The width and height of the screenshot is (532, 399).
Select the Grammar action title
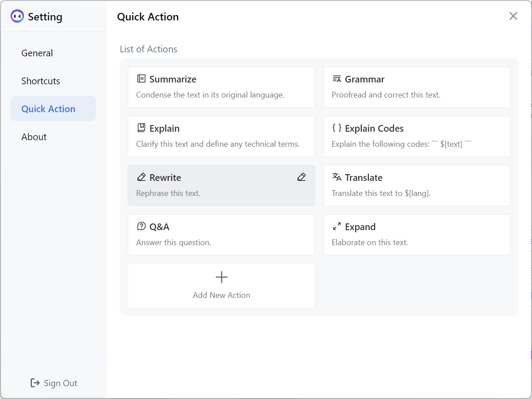[x=364, y=79]
